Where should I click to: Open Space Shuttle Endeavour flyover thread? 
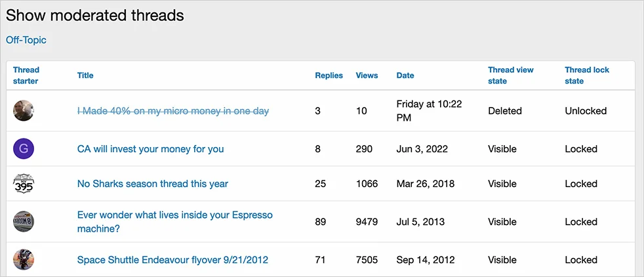click(x=172, y=260)
